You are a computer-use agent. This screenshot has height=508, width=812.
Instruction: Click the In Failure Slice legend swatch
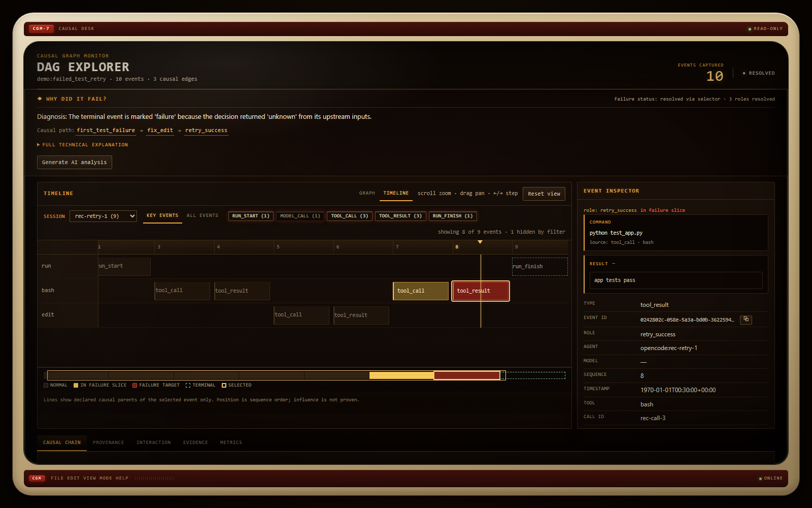point(76,386)
